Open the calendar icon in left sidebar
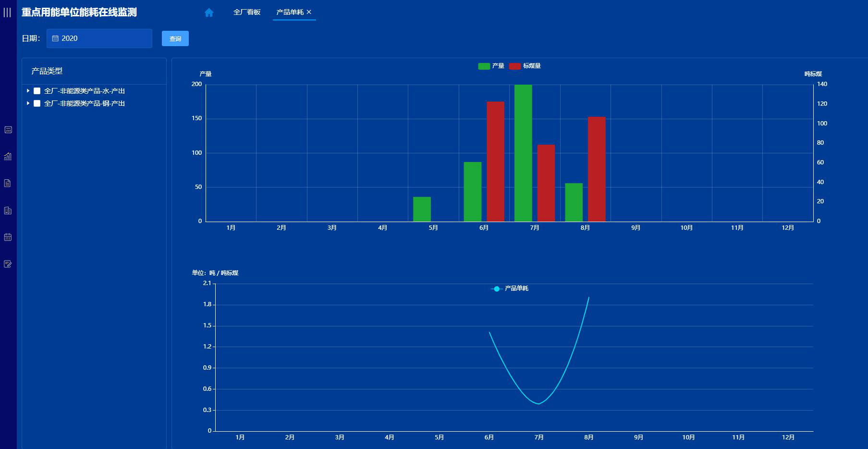868x449 pixels. click(8, 237)
